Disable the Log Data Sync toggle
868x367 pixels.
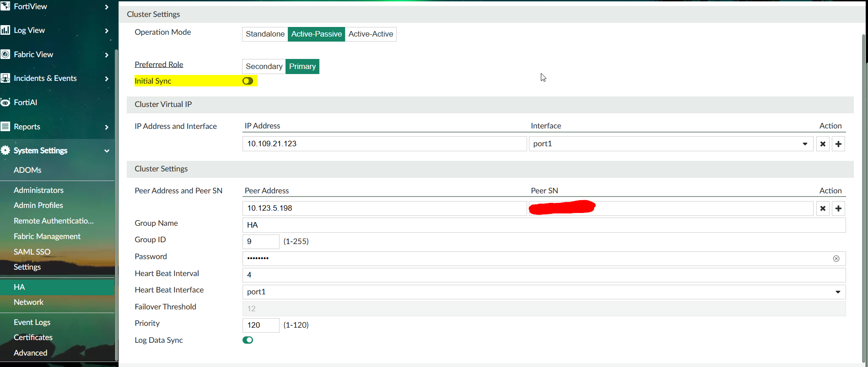pyautogui.click(x=248, y=340)
